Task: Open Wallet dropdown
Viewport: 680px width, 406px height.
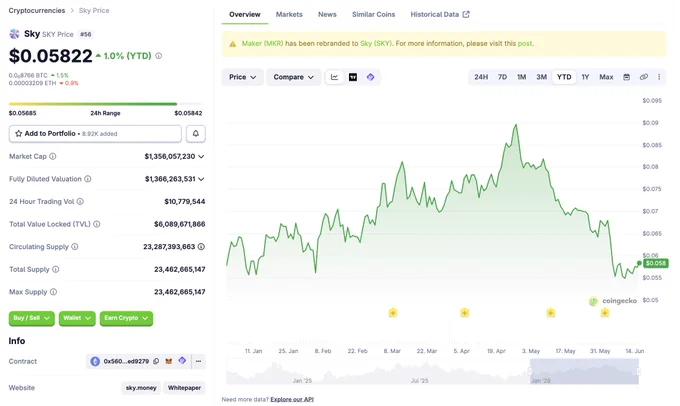Action: [x=77, y=318]
